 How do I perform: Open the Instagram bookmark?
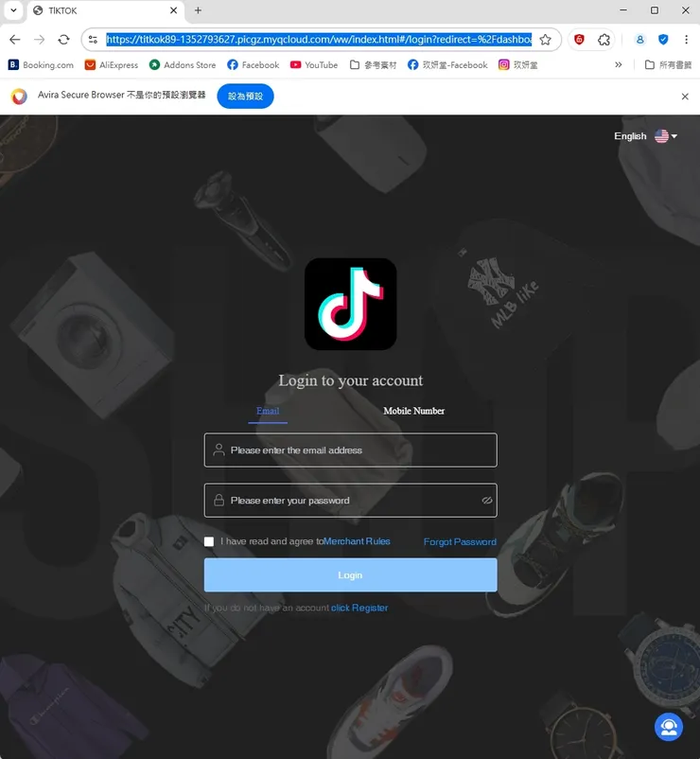tap(518, 65)
